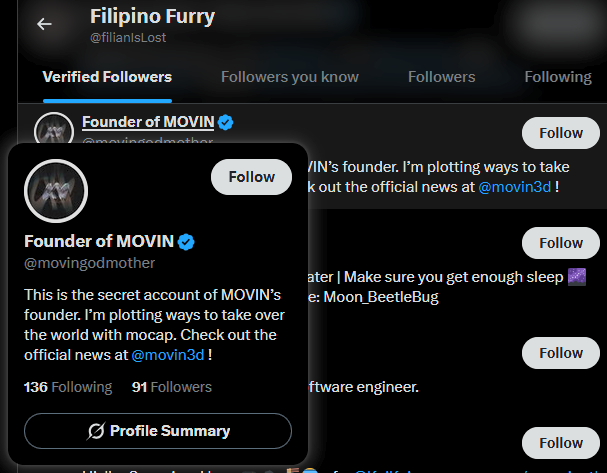
Task: Select the Followers tab
Action: pos(441,77)
